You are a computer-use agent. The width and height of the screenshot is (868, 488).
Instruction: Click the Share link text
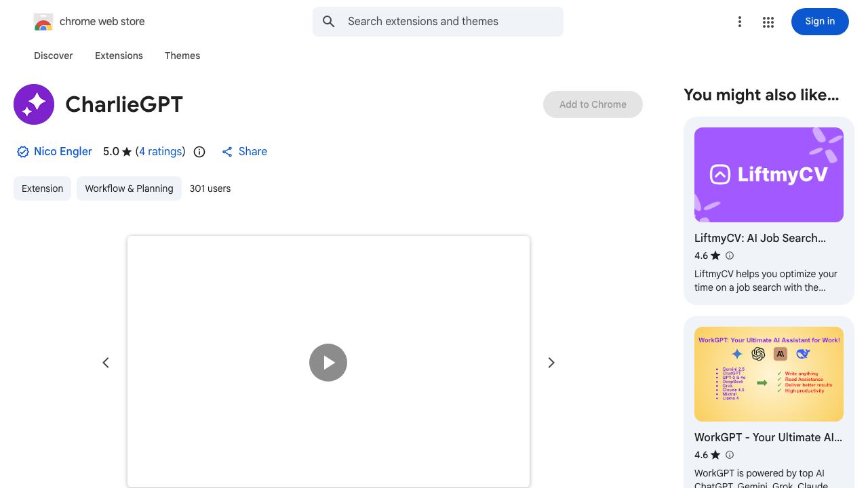pos(253,152)
